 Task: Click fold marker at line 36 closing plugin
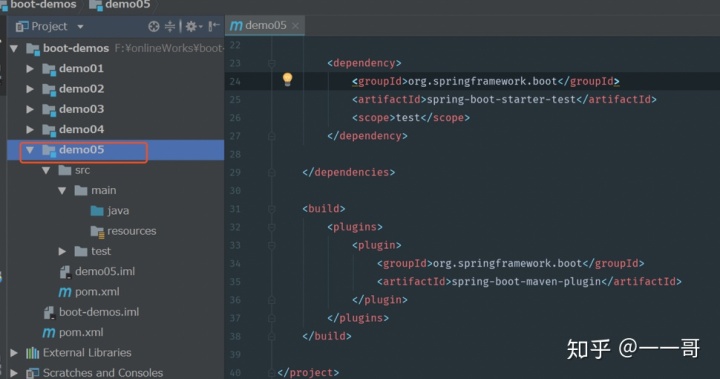[x=271, y=300]
